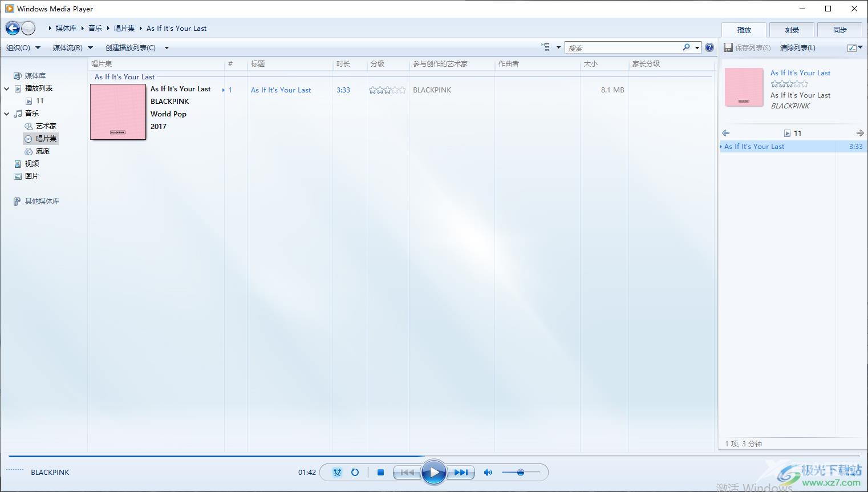
Task: Click the pink album art in the library
Action: 118,112
